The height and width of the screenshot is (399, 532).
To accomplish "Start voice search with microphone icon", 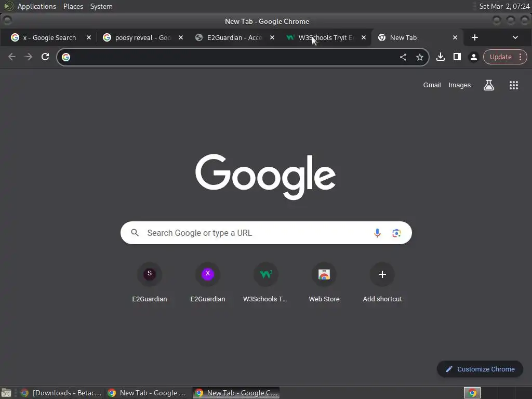I will coord(377,233).
